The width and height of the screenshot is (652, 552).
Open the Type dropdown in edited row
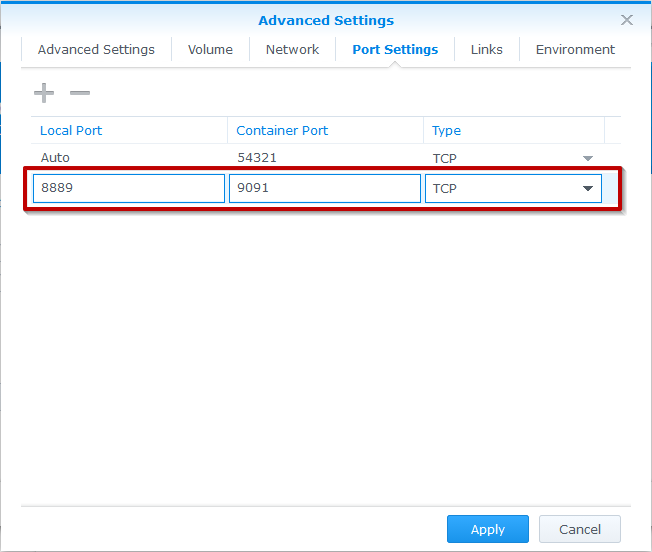587,189
